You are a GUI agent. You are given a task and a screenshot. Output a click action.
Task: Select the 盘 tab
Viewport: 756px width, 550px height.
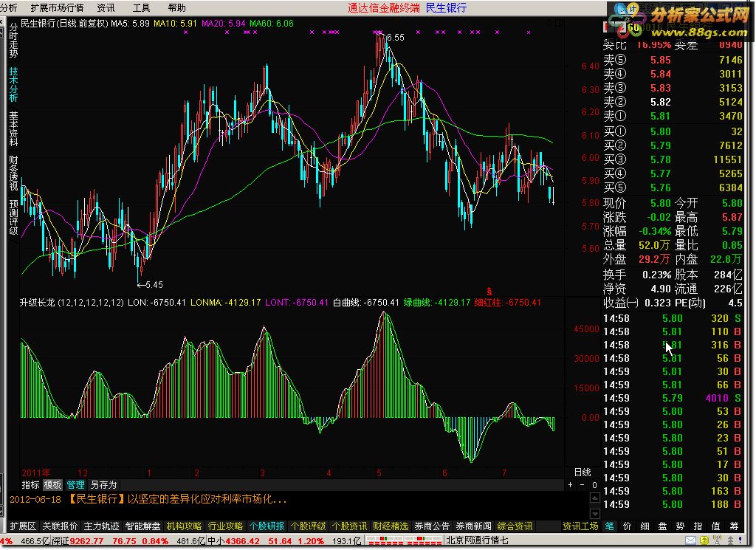coord(662,526)
